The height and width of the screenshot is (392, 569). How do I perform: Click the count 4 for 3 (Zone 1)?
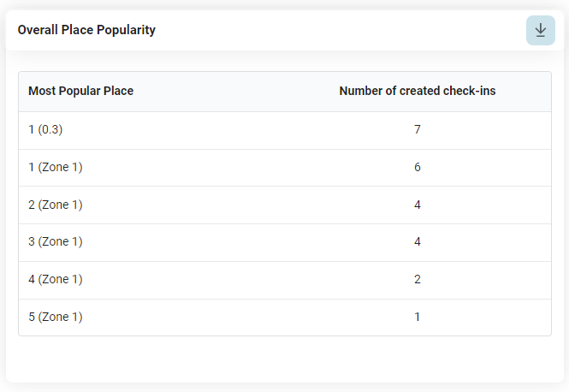click(x=418, y=242)
